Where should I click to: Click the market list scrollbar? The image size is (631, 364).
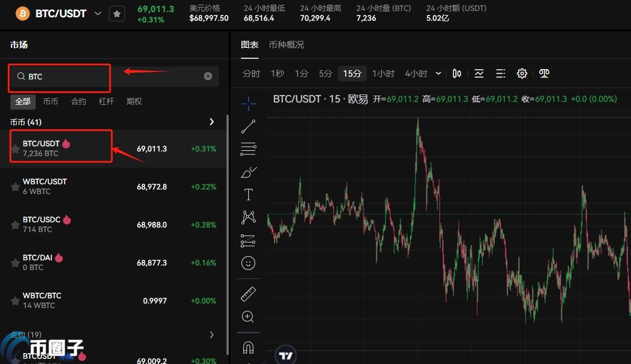tap(228, 234)
